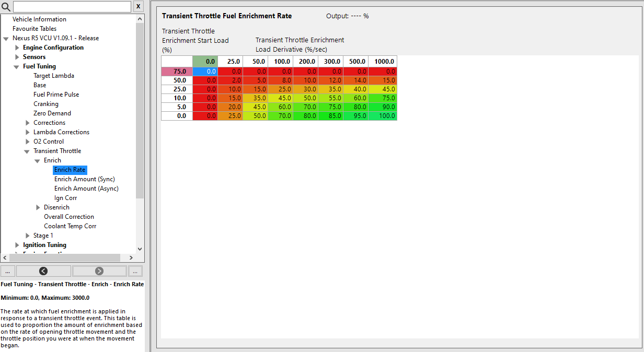This screenshot has width=644, height=352.
Task: Go forward with the right arrow button
Action: pyautogui.click(x=99, y=271)
